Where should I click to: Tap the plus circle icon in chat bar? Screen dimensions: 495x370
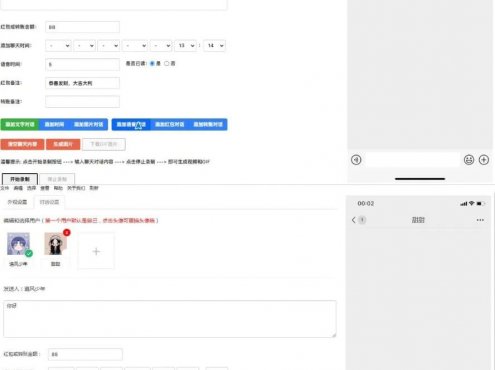(x=484, y=160)
